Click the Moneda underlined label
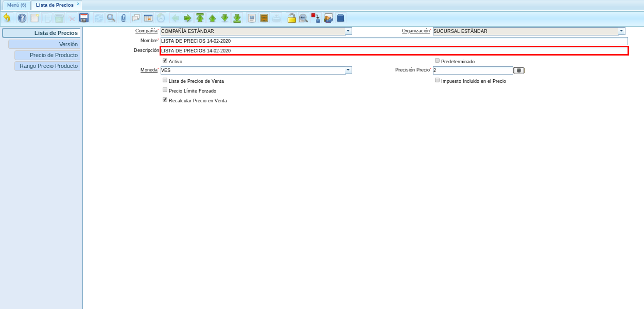644x309 pixels. (149, 70)
